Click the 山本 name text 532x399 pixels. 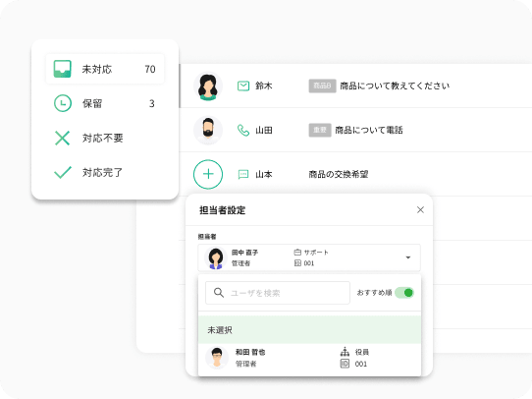pos(264,174)
